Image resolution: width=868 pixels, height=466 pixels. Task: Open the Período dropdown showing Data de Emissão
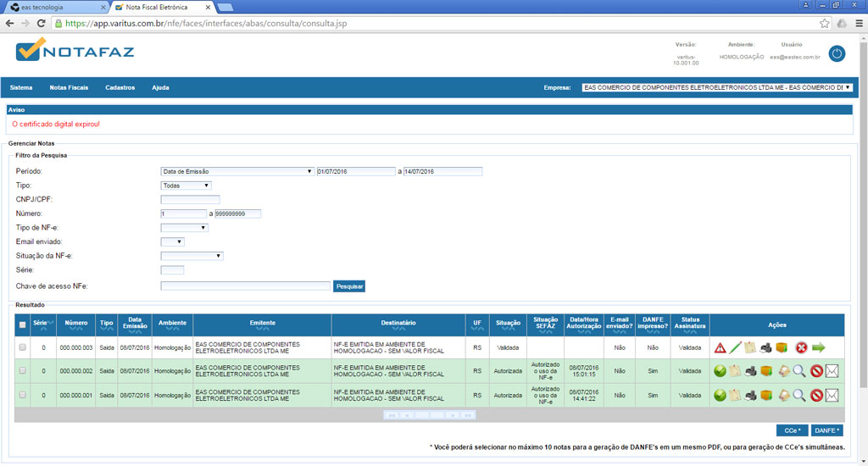pyautogui.click(x=237, y=171)
